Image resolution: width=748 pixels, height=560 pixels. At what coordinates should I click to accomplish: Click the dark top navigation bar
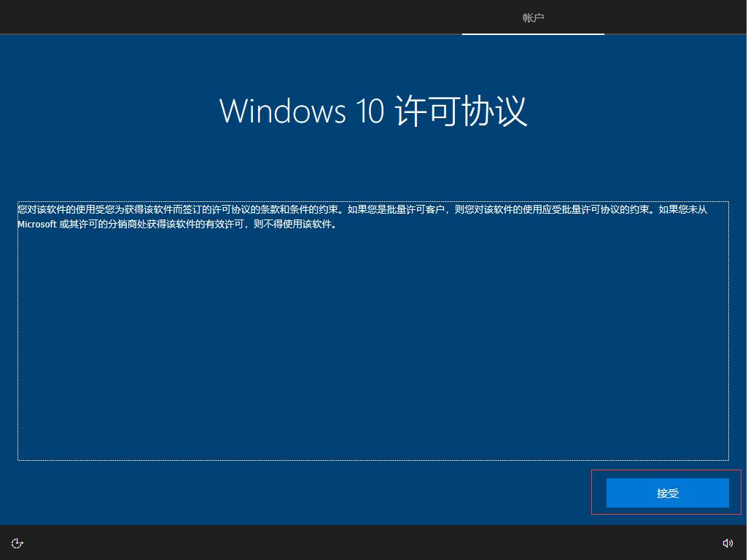(292, 16)
